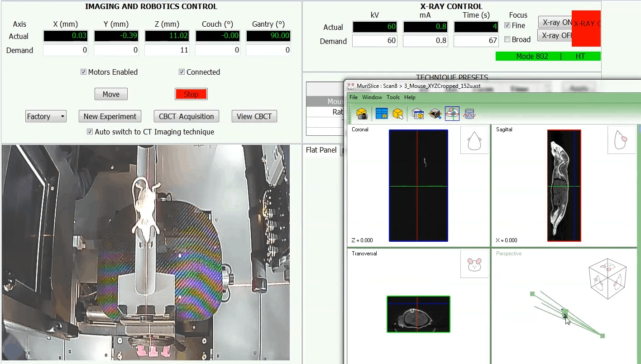Start a CBCT Acquisition
Screen dimensions: 641x364
coord(186,116)
